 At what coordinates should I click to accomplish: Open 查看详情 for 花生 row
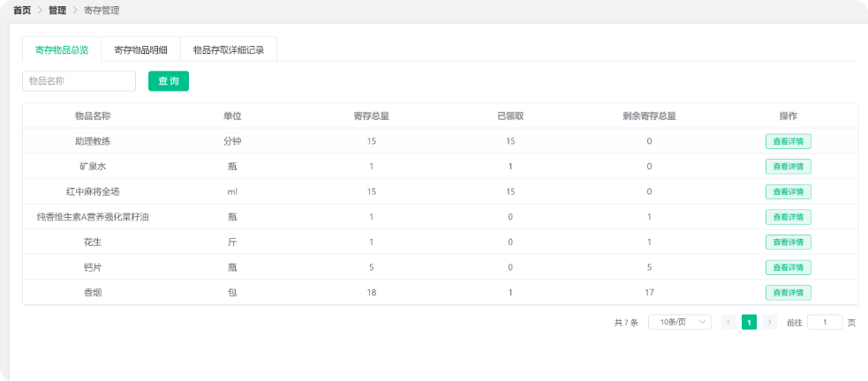(788, 243)
